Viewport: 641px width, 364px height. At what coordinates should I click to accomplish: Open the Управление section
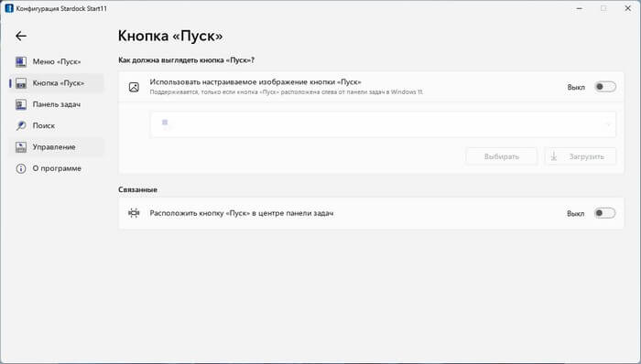[57, 147]
